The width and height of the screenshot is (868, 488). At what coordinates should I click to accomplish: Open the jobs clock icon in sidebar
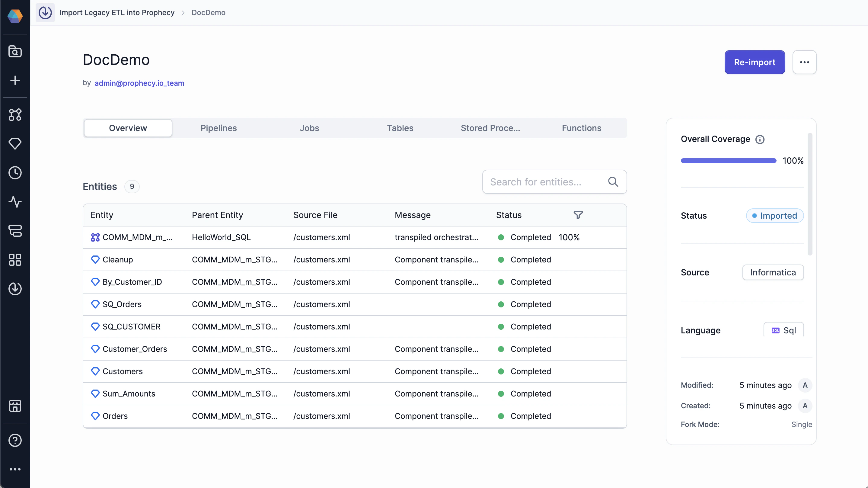15,173
